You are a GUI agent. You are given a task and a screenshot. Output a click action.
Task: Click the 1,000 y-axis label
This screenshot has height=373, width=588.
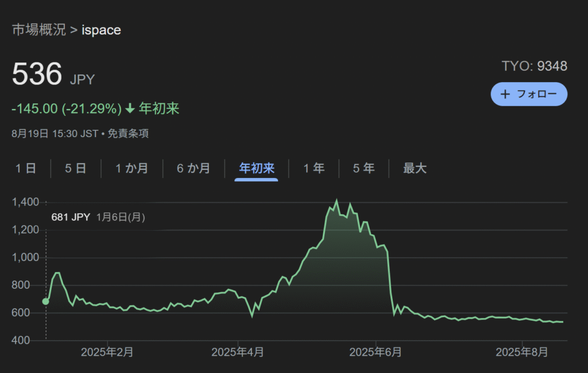coord(25,258)
